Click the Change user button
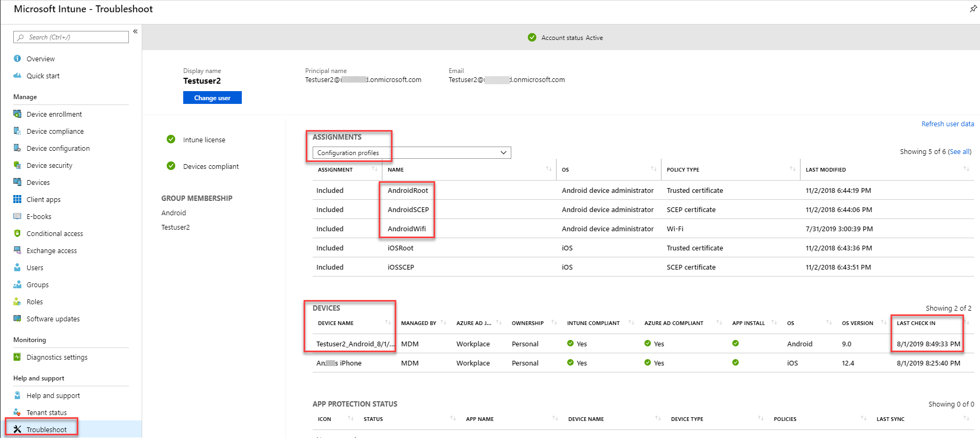 click(213, 98)
